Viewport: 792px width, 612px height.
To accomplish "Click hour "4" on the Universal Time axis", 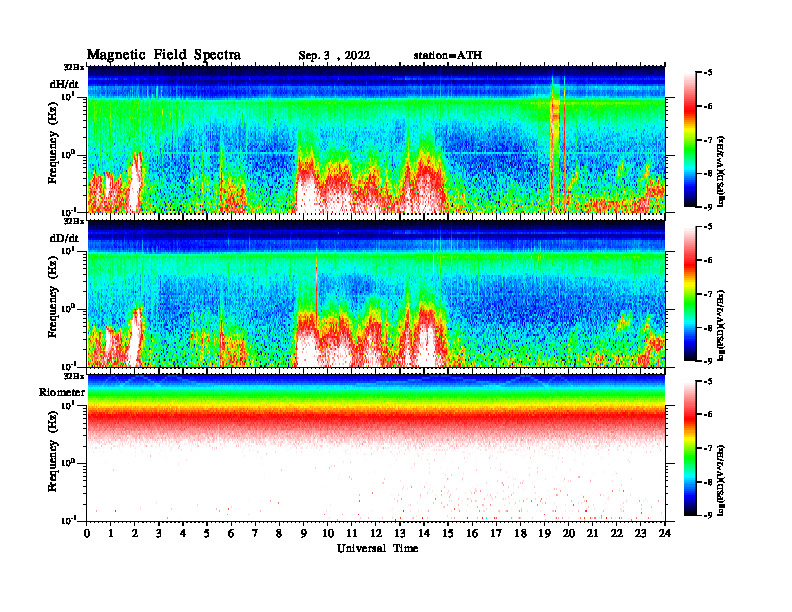I will coord(183,534).
